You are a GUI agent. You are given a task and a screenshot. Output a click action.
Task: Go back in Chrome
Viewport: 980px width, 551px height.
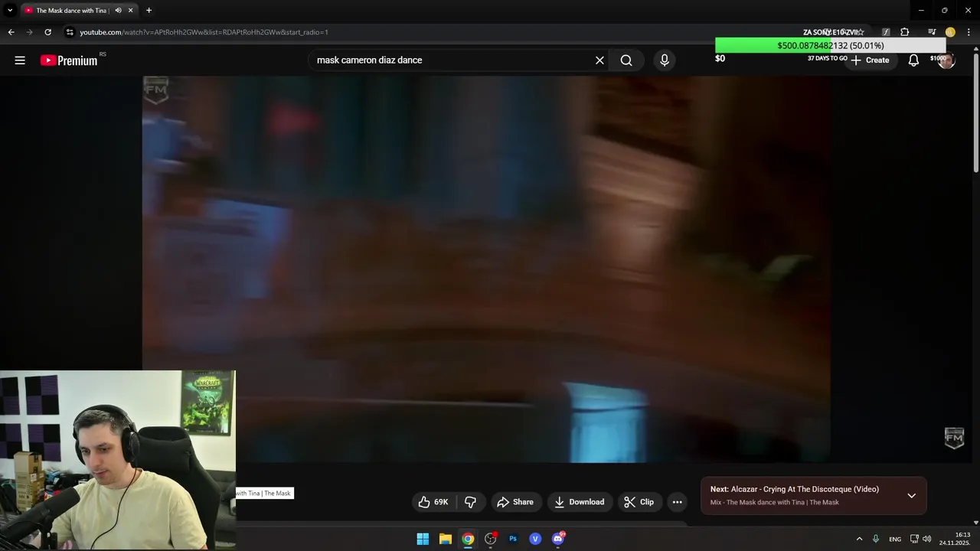(x=11, y=32)
